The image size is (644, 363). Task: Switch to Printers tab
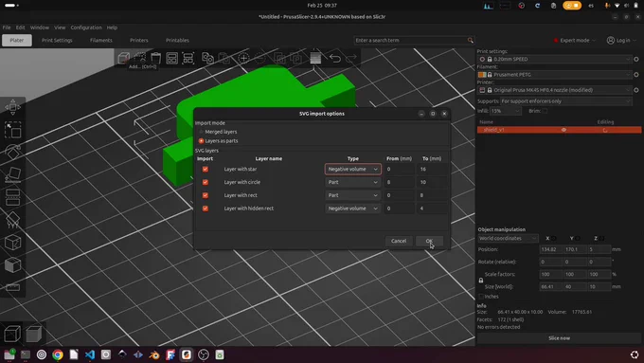click(139, 41)
